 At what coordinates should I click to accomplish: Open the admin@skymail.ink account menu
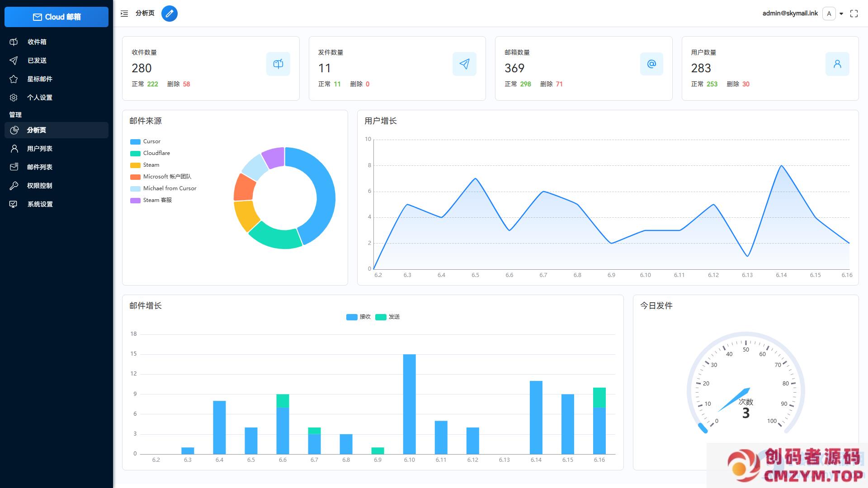point(790,14)
